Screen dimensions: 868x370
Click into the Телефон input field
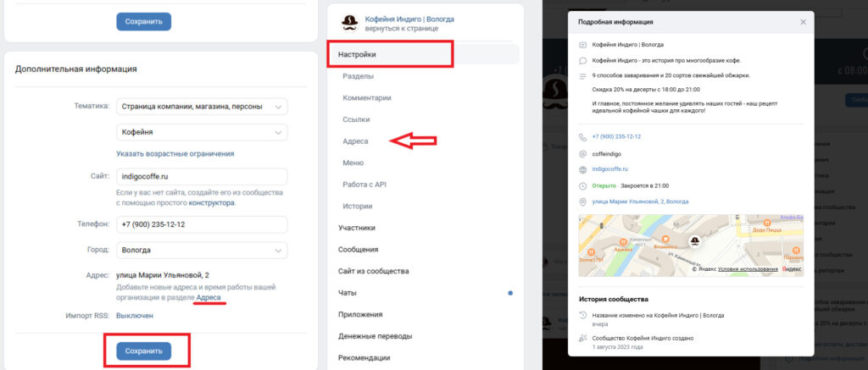(202, 224)
